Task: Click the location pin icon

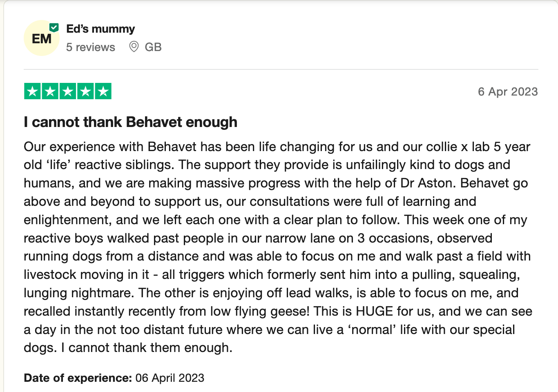Action: (x=134, y=47)
